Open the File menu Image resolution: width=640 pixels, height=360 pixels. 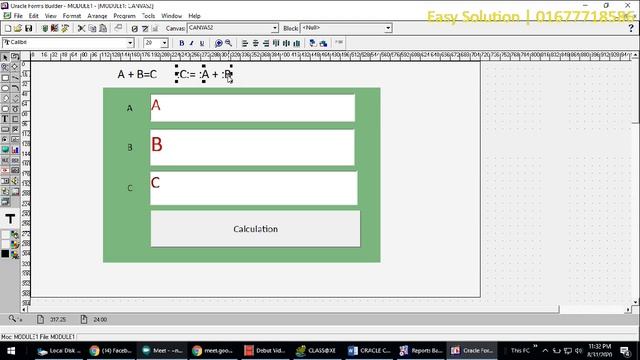click(x=18, y=16)
